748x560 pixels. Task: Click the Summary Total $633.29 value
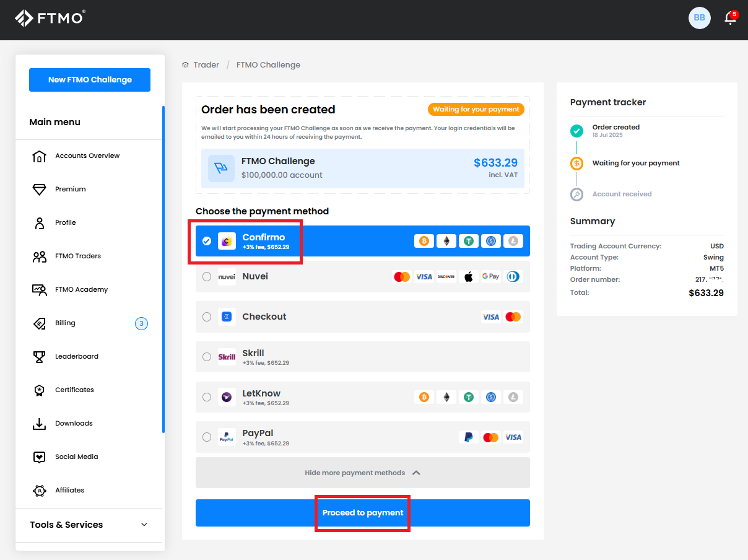pyautogui.click(x=706, y=293)
